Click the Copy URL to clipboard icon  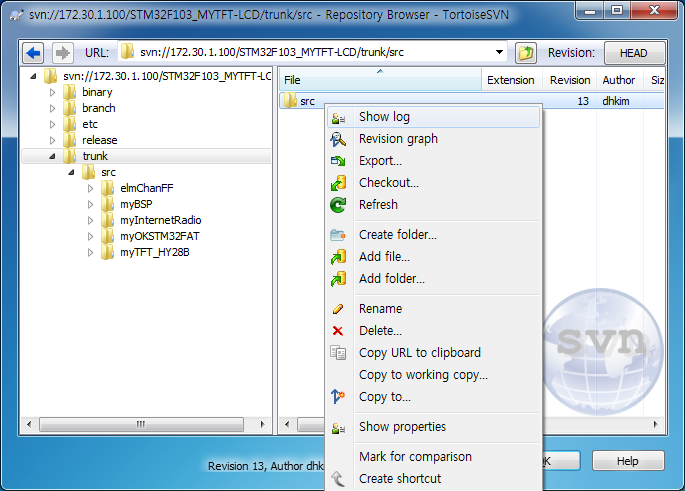(338, 353)
